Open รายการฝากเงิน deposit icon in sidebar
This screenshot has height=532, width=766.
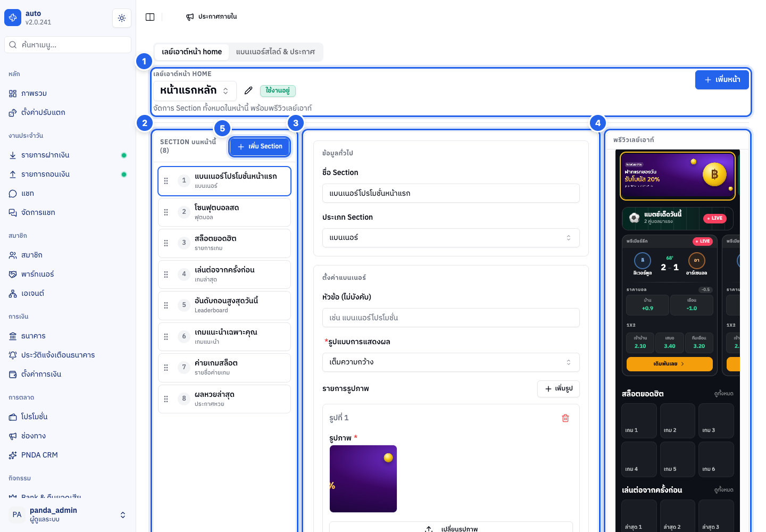13,155
